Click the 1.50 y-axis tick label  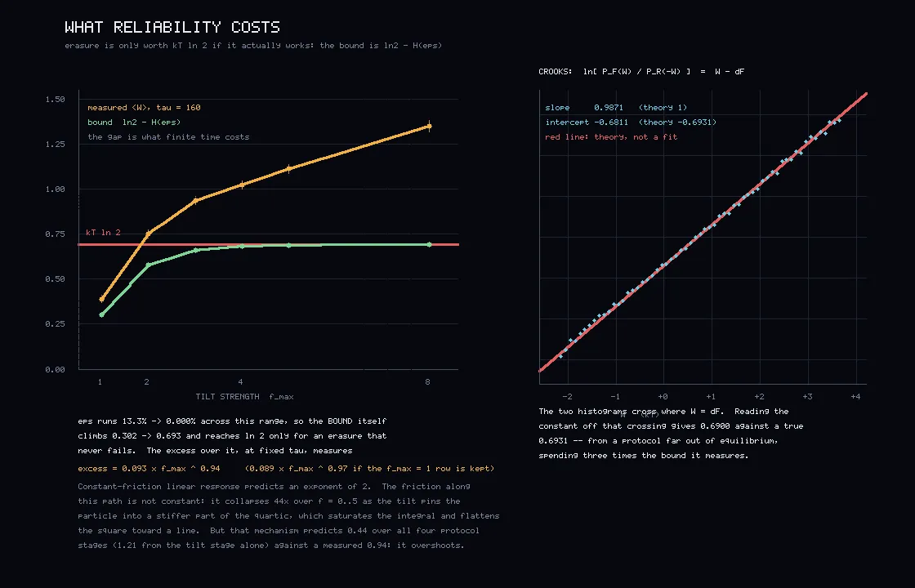pyautogui.click(x=55, y=99)
